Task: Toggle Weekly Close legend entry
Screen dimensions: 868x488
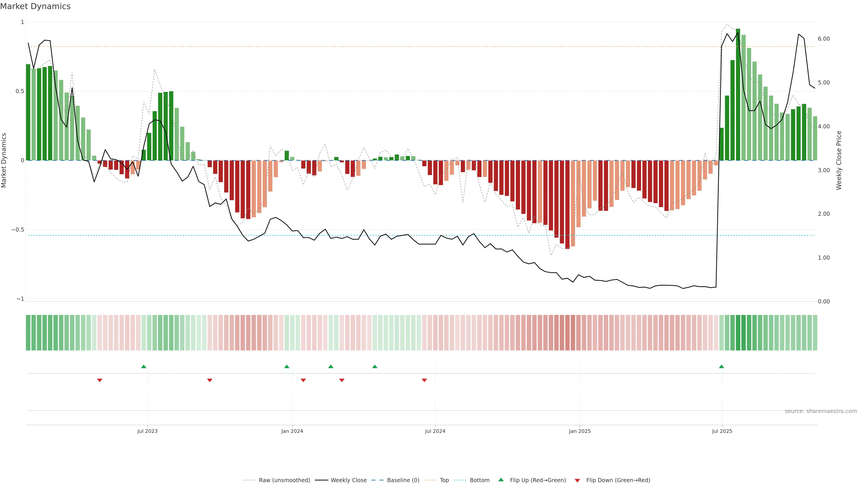Action: 348,480
